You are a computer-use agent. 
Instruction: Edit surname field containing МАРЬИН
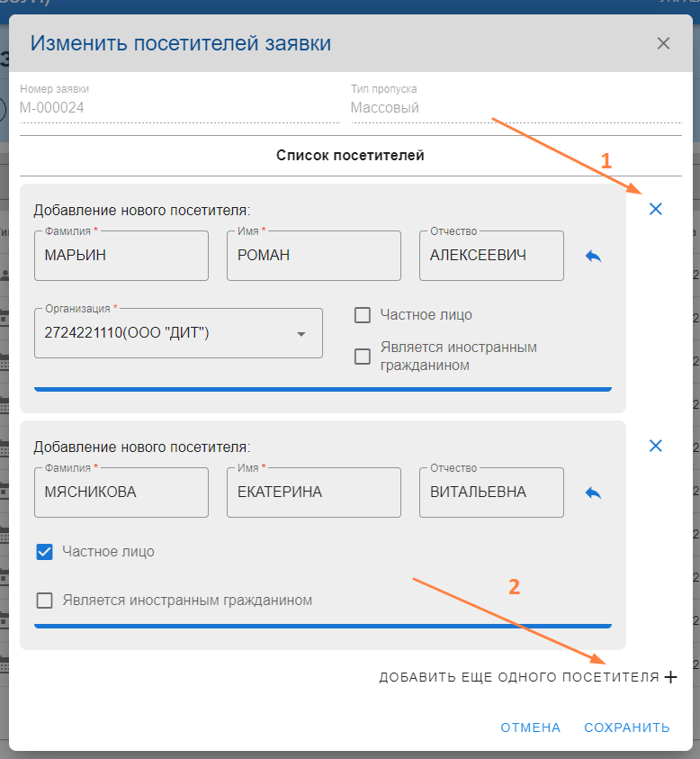click(x=121, y=256)
